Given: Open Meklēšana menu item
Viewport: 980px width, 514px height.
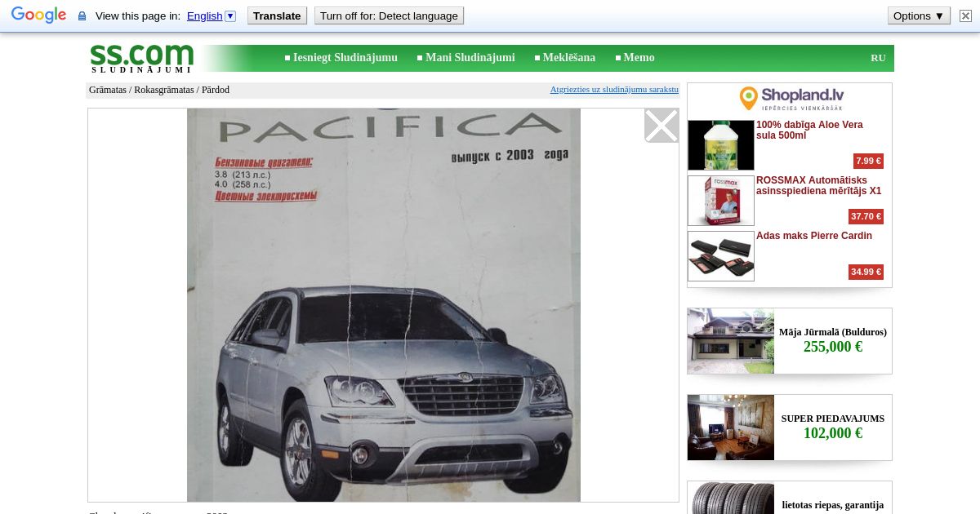Looking at the screenshot, I should [569, 58].
